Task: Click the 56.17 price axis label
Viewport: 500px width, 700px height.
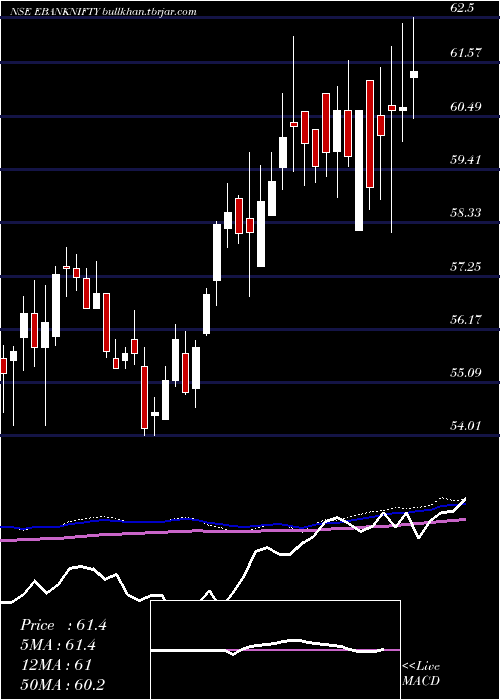Action: 466,319
